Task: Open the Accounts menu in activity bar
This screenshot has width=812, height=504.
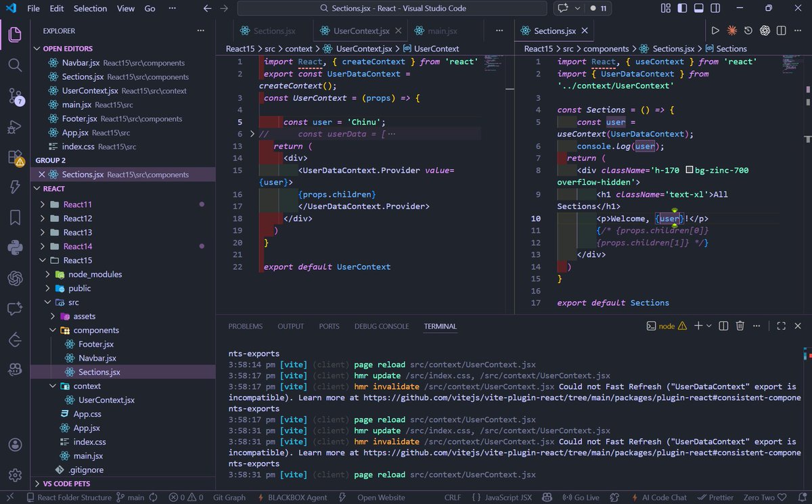Action: tap(15, 445)
